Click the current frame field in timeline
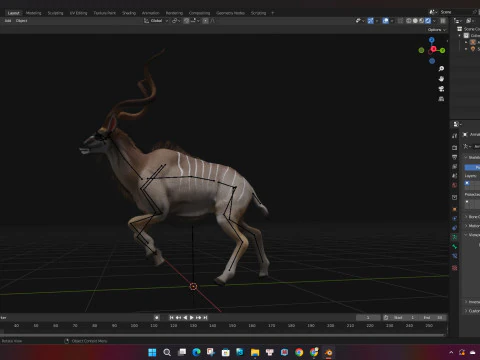Image resolution: width=480 pixels, height=360 pixels. 368,318
